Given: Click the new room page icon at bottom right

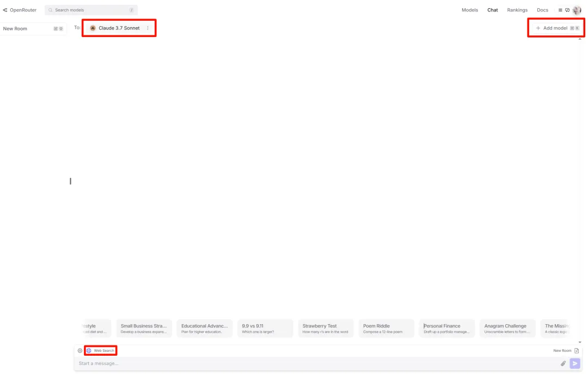Looking at the screenshot, I should (577, 351).
